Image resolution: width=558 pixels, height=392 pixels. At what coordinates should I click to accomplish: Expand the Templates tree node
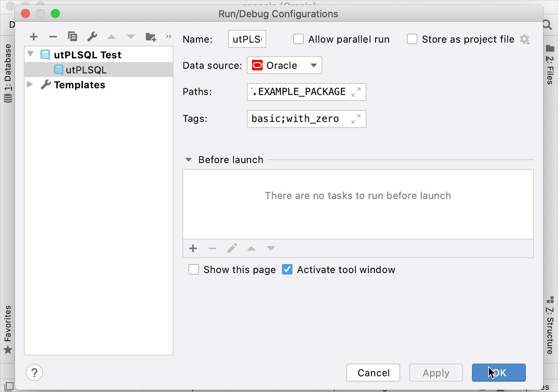pyautogui.click(x=30, y=85)
